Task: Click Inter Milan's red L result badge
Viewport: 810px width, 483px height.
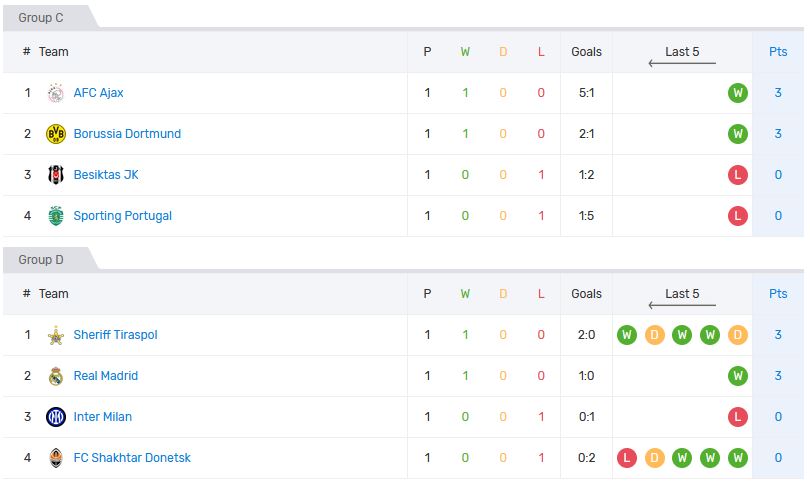Action: pyautogui.click(x=738, y=417)
